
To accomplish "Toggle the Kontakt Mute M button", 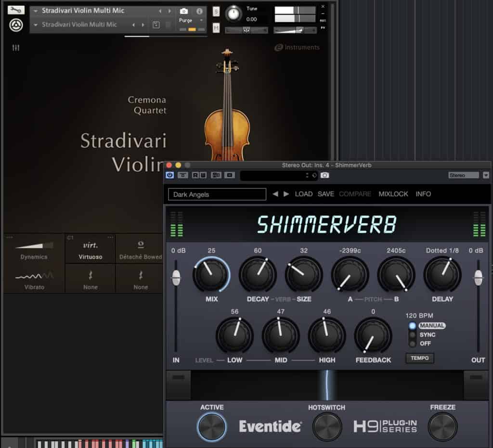I will [216, 28].
